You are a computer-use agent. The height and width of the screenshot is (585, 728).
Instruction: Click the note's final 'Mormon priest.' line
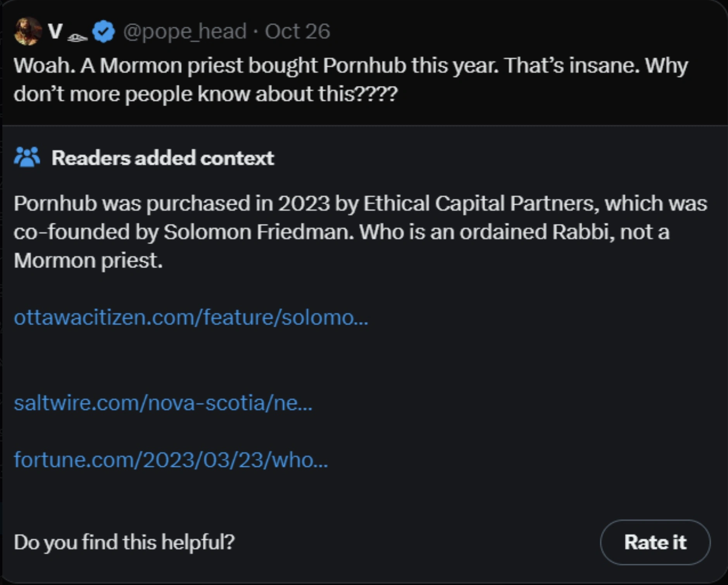(88, 260)
